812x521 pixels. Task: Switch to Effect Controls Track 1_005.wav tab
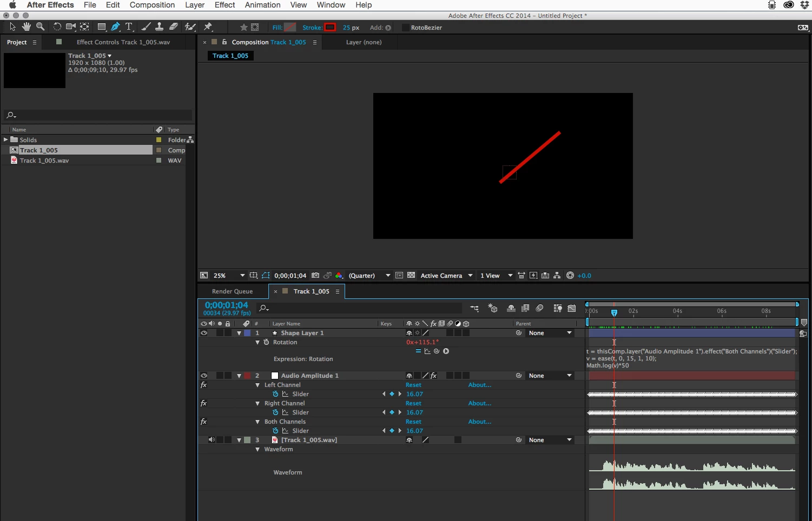pos(123,42)
